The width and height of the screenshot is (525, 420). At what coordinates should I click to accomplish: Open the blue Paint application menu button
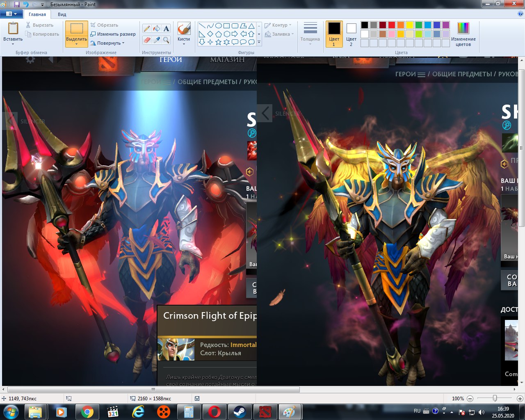pos(11,14)
